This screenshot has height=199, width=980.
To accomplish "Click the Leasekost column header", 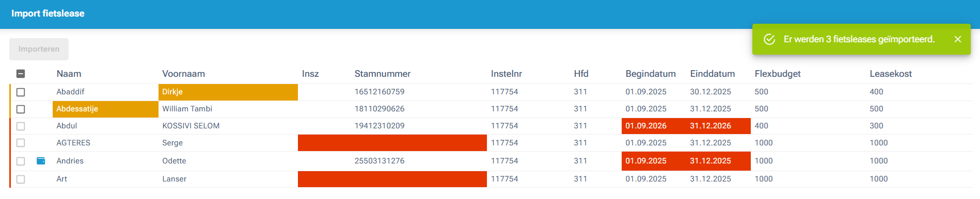I will click(891, 74).
